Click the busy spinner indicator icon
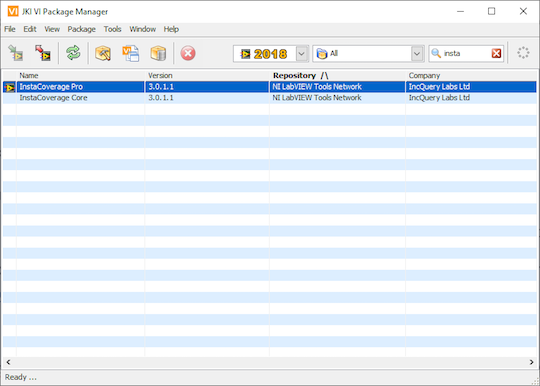Viewport: 540px width, 386px height. [523, 53]
